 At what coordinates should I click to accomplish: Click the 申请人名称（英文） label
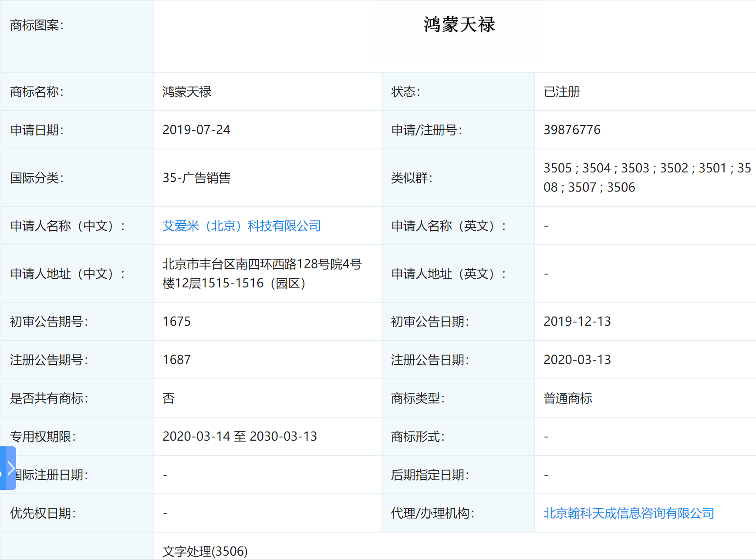coord(449,226)
